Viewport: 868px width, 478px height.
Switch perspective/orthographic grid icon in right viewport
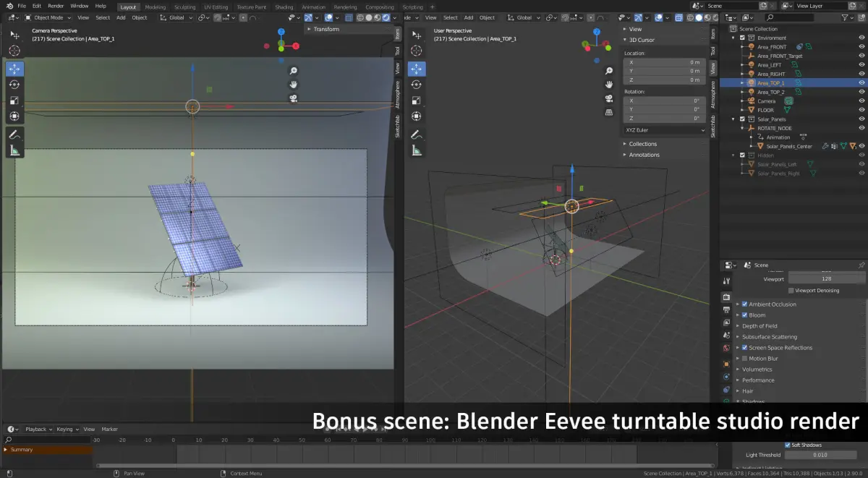(x=609, y=112)
